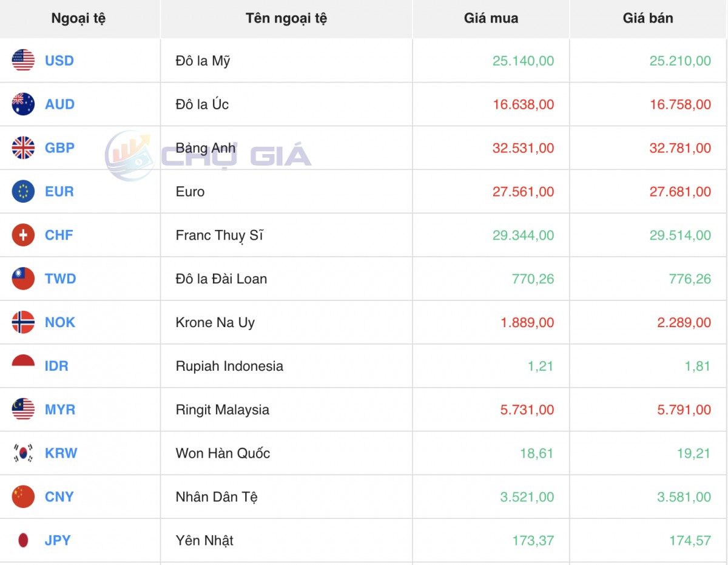This screenshot has width=728, height=565.
Task: Click the 'Giá bán' column header
Action: (x=648, y=18)
